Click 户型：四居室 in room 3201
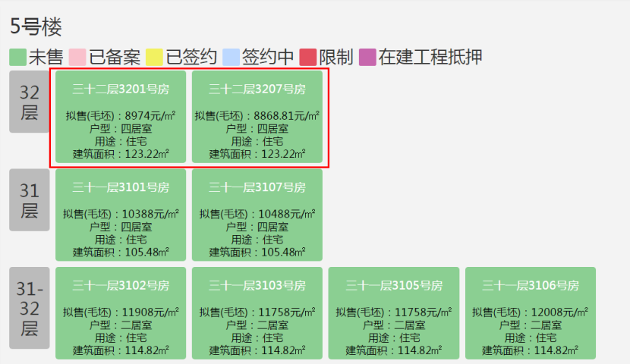This screenshot has height=364, width=630. [x=121, y=129]
